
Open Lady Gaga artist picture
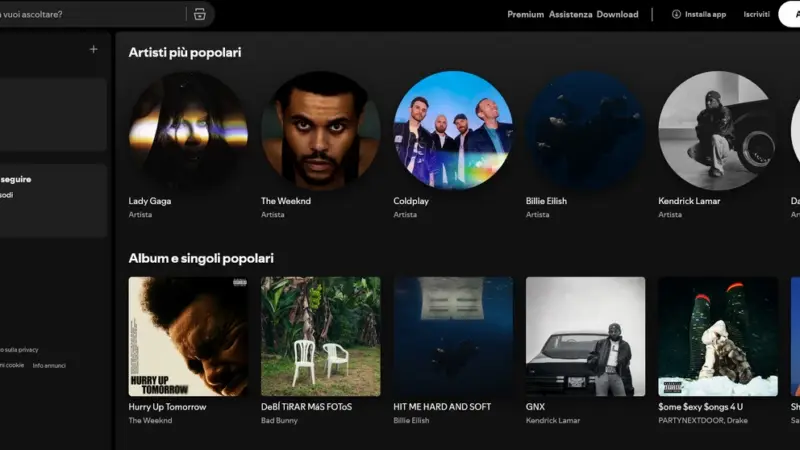click(x=188, y=130)
